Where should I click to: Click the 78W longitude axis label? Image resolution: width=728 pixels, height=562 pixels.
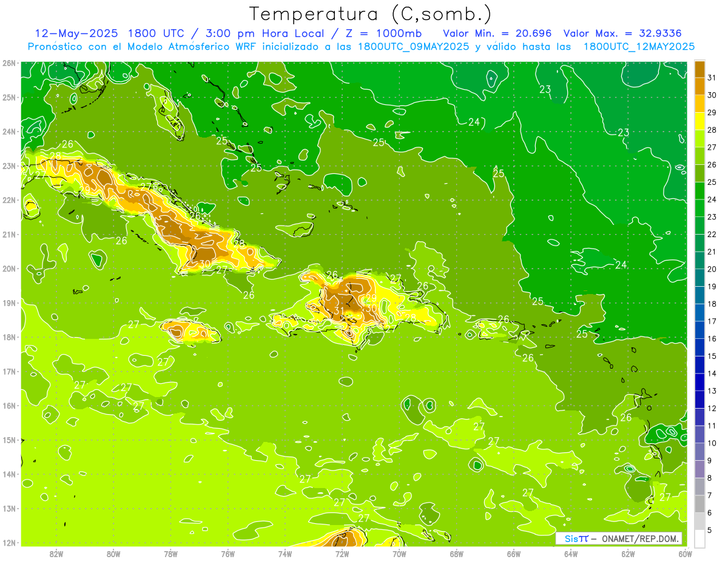(170, 554)
